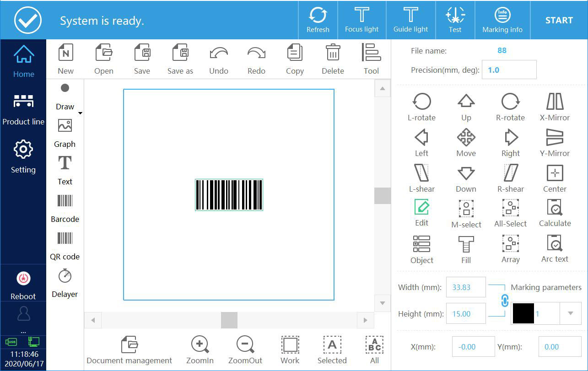Center the object
This screenshot has width=588, height=371.
[555, 178]
